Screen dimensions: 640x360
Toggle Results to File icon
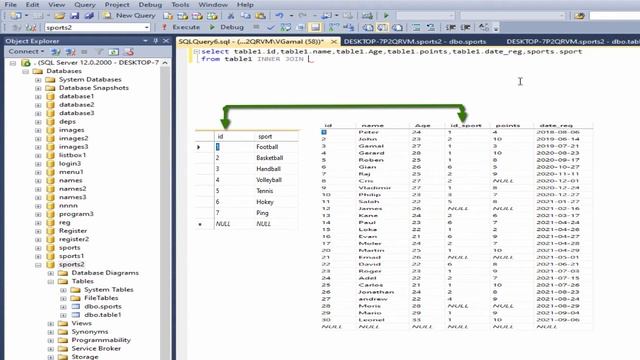coord(397,27)
